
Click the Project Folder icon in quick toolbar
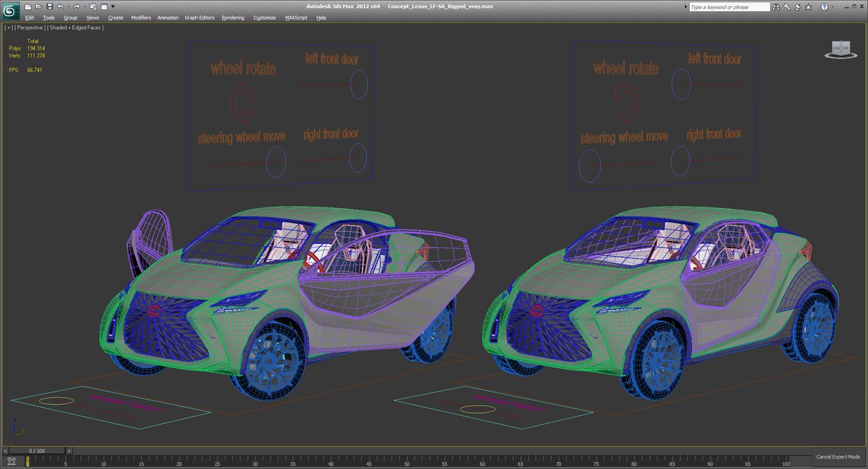tap(93, 7)
